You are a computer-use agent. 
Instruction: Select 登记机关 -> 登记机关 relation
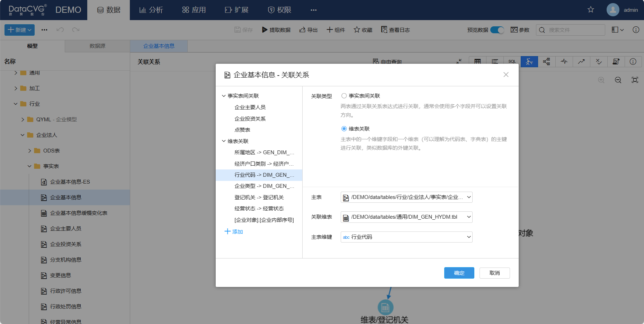click(x=259, y=198)
